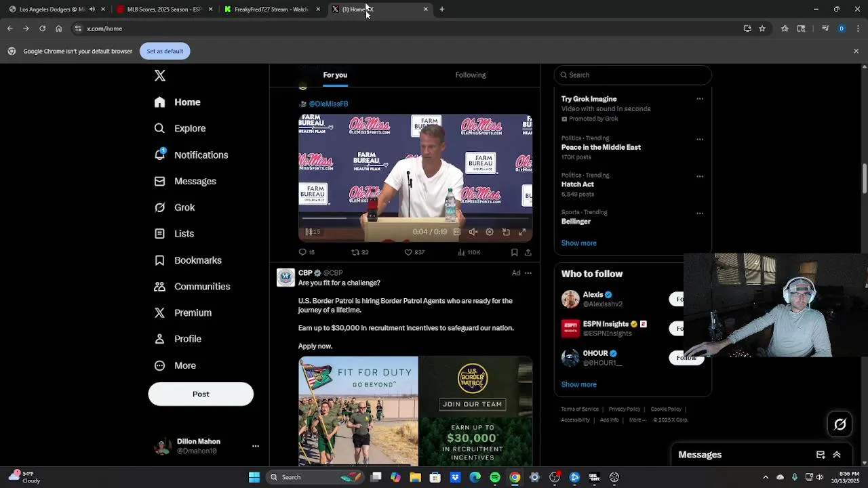
Task: Open Profile in the sidebar
Action: [x=178, y=339]
